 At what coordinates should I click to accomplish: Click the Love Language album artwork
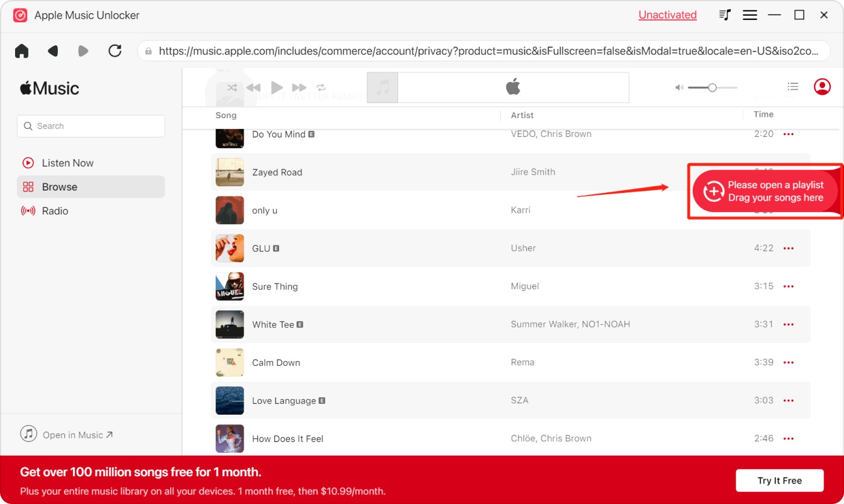tap(230, 400)
